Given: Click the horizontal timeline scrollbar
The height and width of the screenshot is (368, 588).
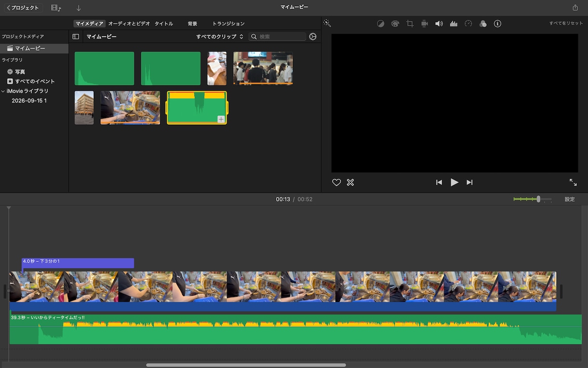Looking at the screenshot, I should (246, 365).
